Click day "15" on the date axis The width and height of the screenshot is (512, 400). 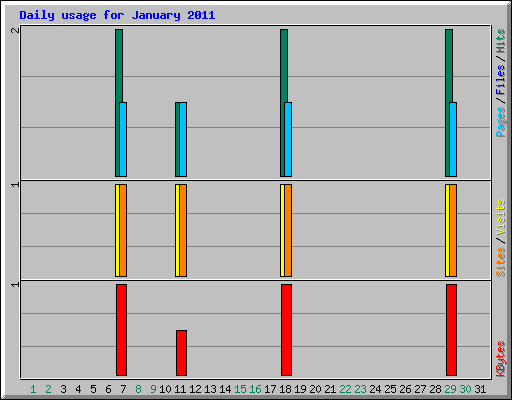pos(240,389)
